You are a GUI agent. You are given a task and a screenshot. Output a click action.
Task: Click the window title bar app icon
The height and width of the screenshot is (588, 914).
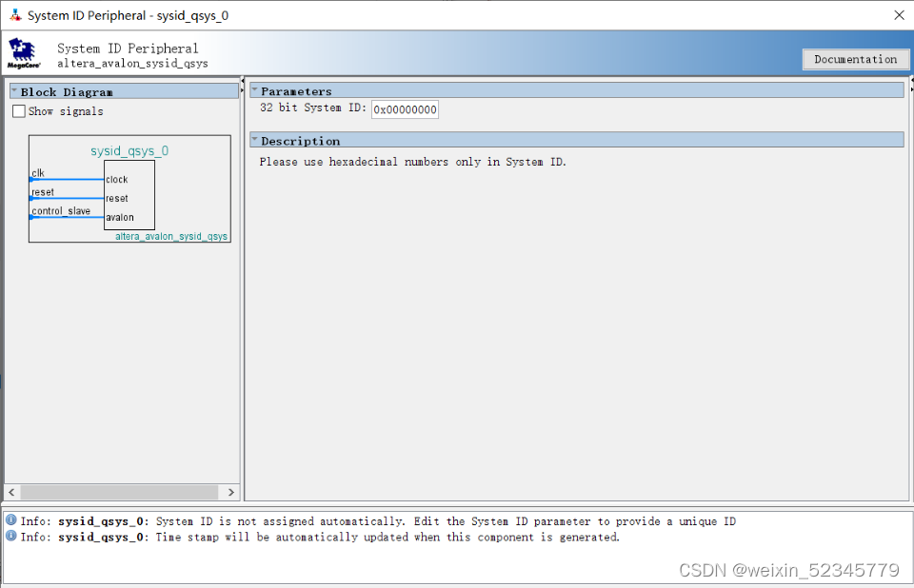[15, 15]
